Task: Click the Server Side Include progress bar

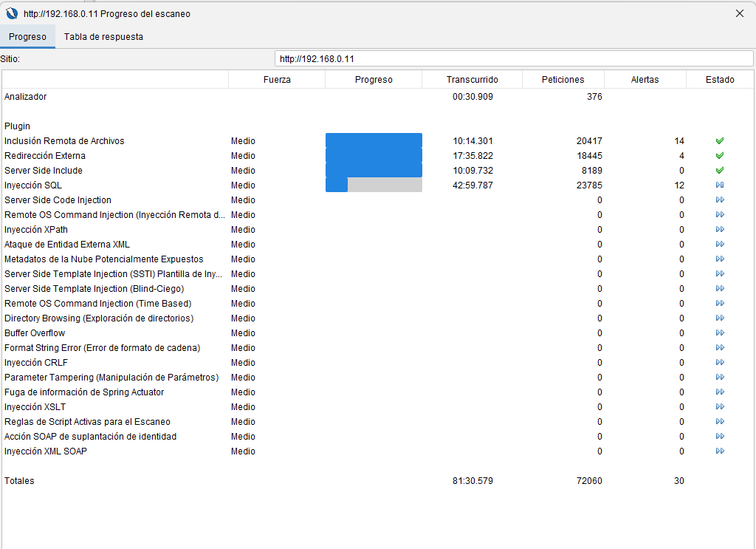Action: (374, 171)
